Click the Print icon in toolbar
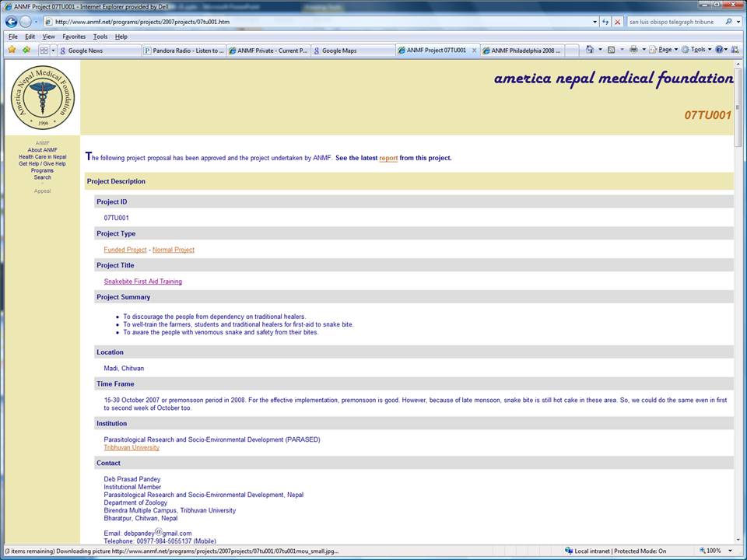The width and height of the screenshot is (747, 560). tap(633, 50)
